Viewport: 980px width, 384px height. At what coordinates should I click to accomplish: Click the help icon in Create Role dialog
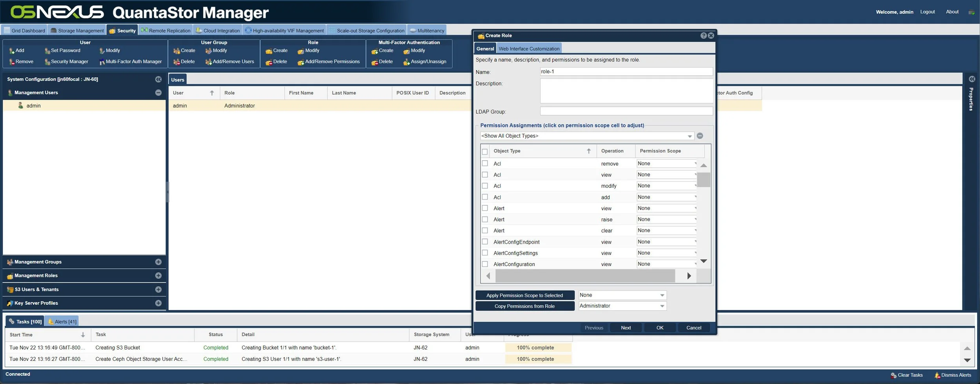(x=703, y=36)
